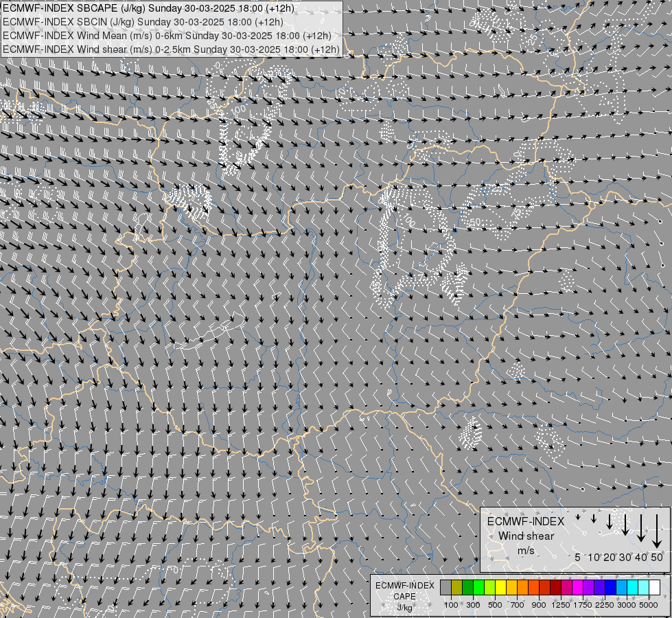672x618 pixels.
Task: Pick the crimson-pink swatch right of 1250 tick
Action: [566, 587]
